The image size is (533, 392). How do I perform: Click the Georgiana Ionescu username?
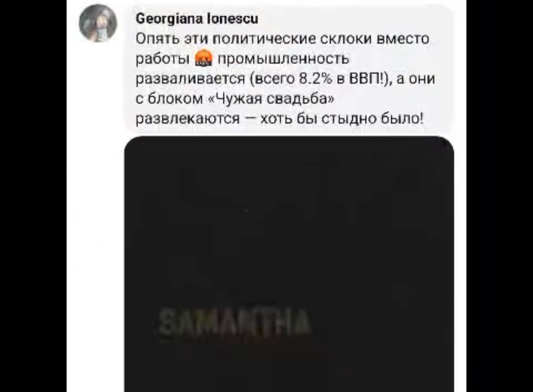click(x=197, y=19)
